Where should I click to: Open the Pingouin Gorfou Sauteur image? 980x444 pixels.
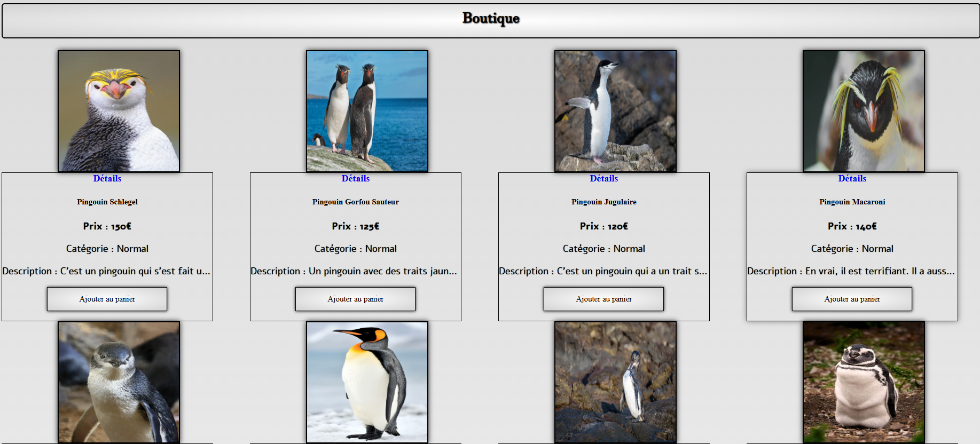pos(367,111)
